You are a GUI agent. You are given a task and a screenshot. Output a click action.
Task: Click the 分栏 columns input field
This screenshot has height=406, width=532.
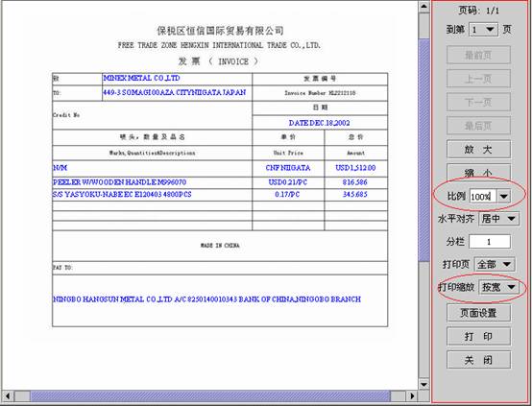point(489,242)
